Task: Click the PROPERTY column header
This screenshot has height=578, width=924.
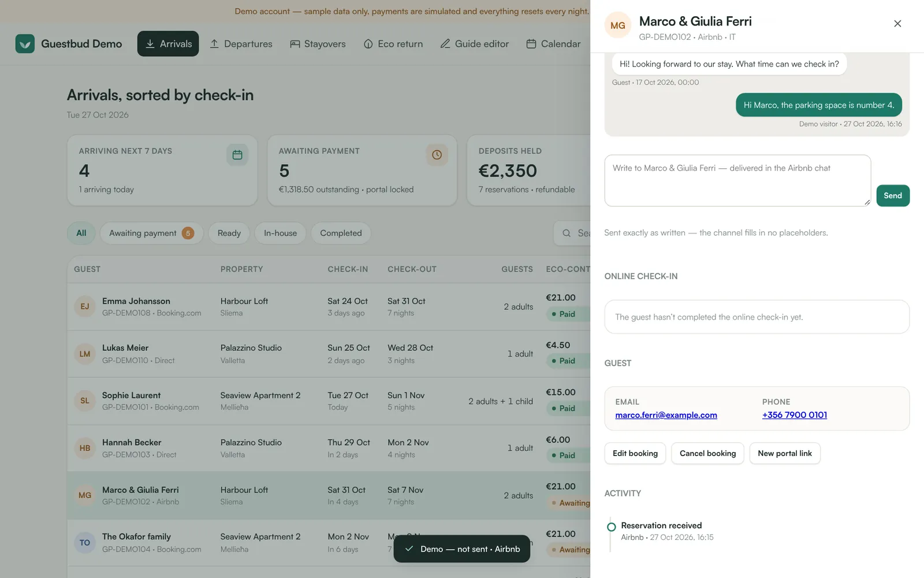Action: [241, 269]
